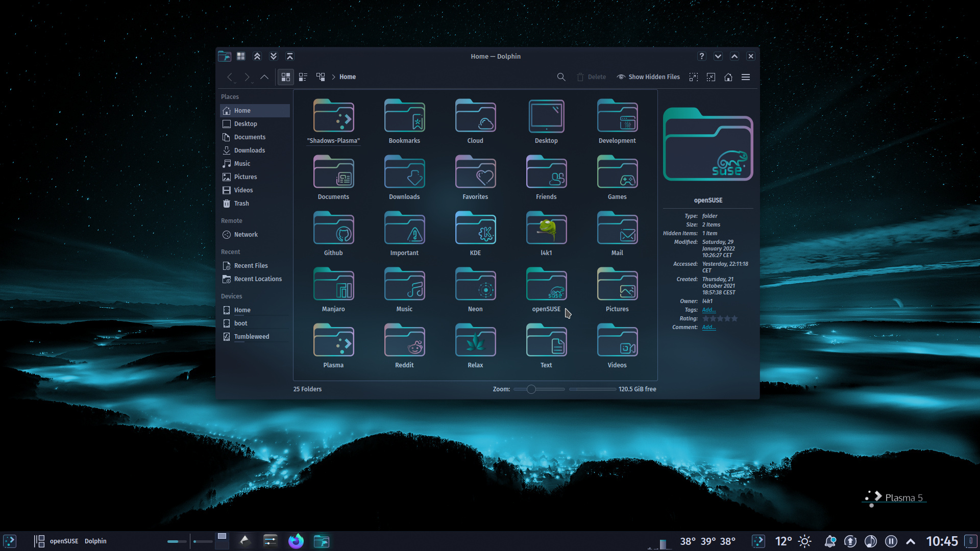The image size is (980, 551).
Task: Click the search magnifier icon
Action: point(561,77)
